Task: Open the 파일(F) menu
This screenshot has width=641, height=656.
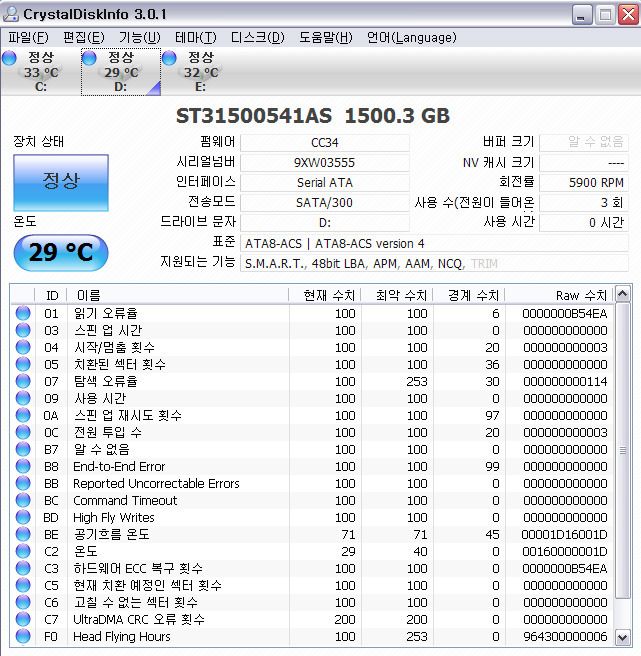Action: point(28,38)
